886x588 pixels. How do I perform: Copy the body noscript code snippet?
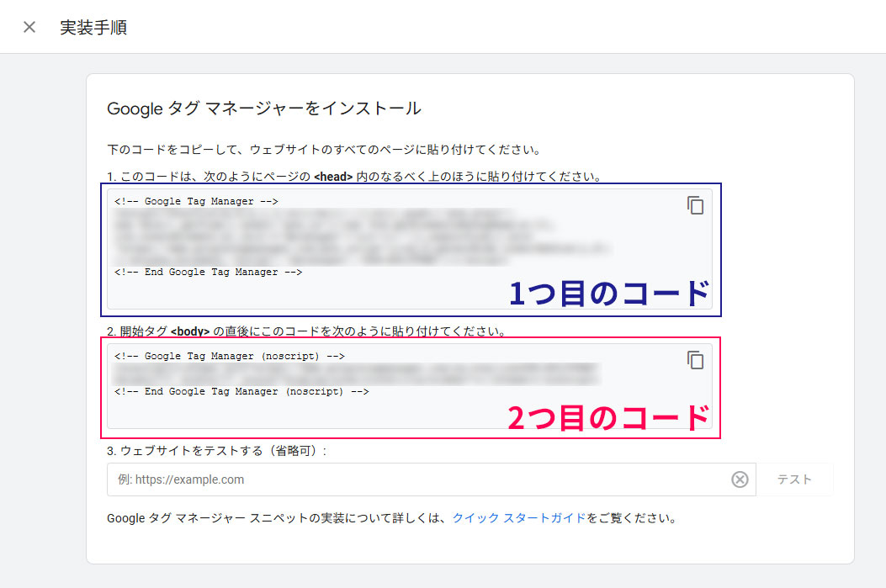pos(695,360)
